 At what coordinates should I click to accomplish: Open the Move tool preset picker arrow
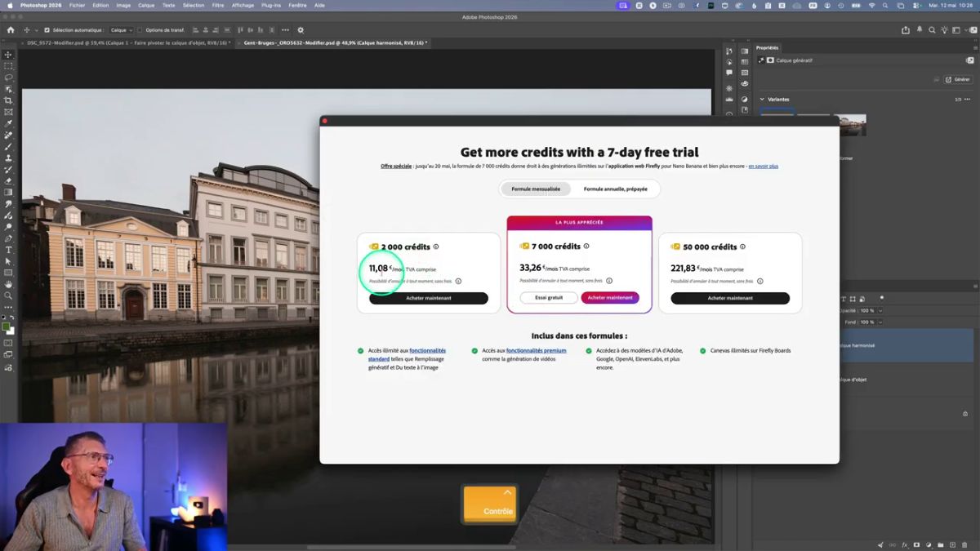tap(35, 30)
